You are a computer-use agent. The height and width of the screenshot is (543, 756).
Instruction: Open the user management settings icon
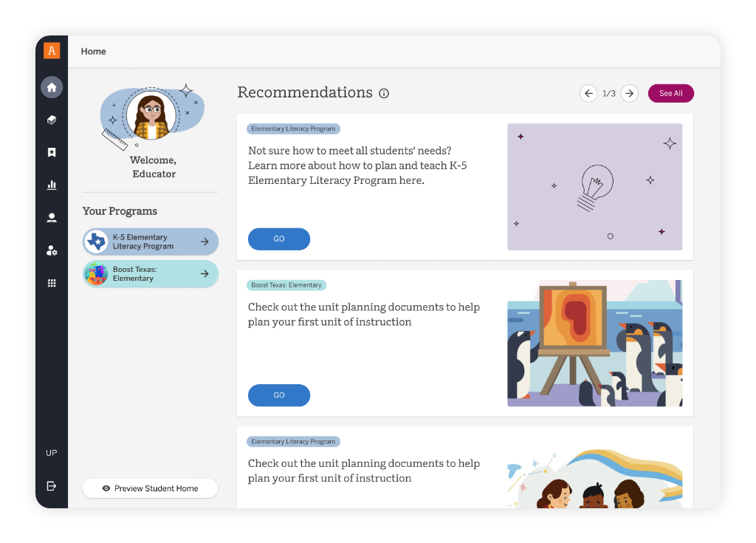tap(51, 250)
